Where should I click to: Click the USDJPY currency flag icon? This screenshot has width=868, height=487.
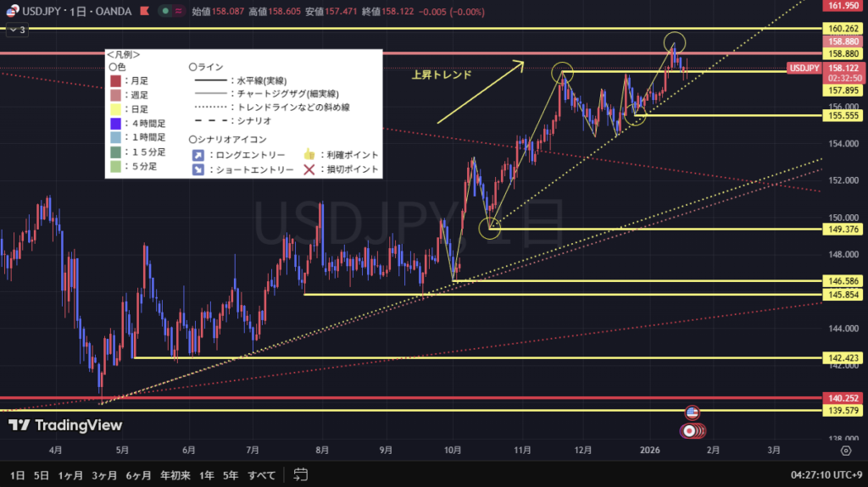click(13, 11)
